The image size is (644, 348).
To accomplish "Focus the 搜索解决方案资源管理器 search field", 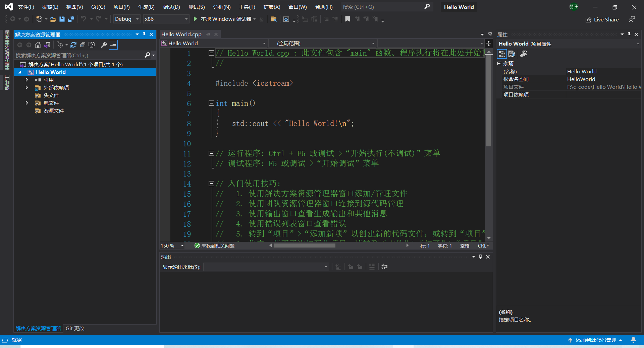I will tap(79, 55).
